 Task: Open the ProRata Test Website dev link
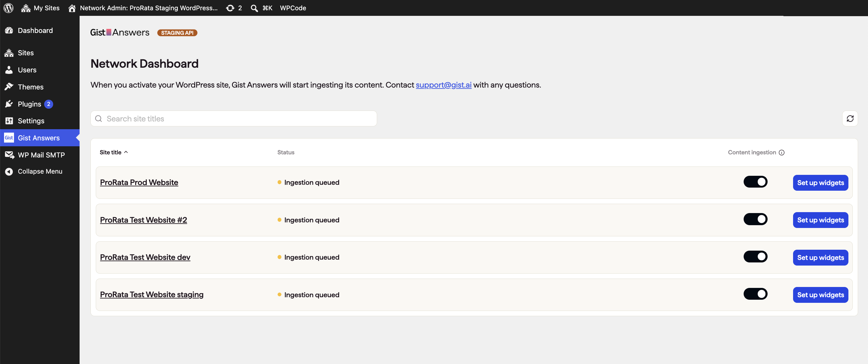point(145,257)
